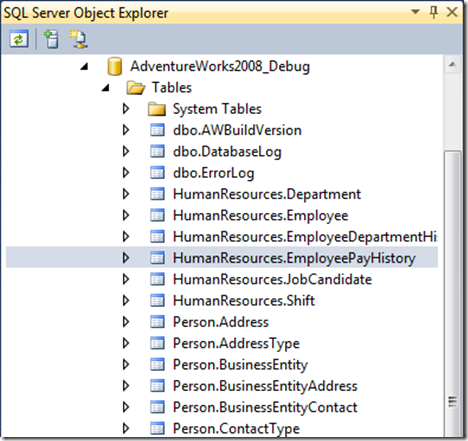Image resolution: width=468 pixels, height=441 pixels.
Task: Expand the HumanResources.EmployeeDepartmentHistory table
Action: [x=126, y=237]
